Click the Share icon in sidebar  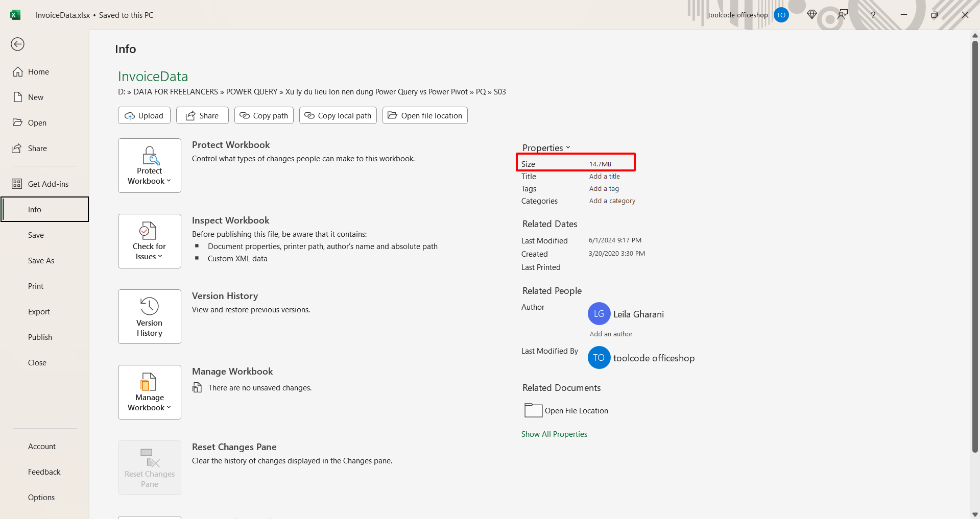pos(17,149)
